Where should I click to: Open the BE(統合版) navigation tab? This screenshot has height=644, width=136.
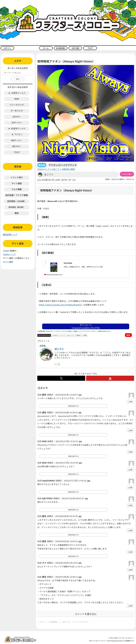(61, 48)
